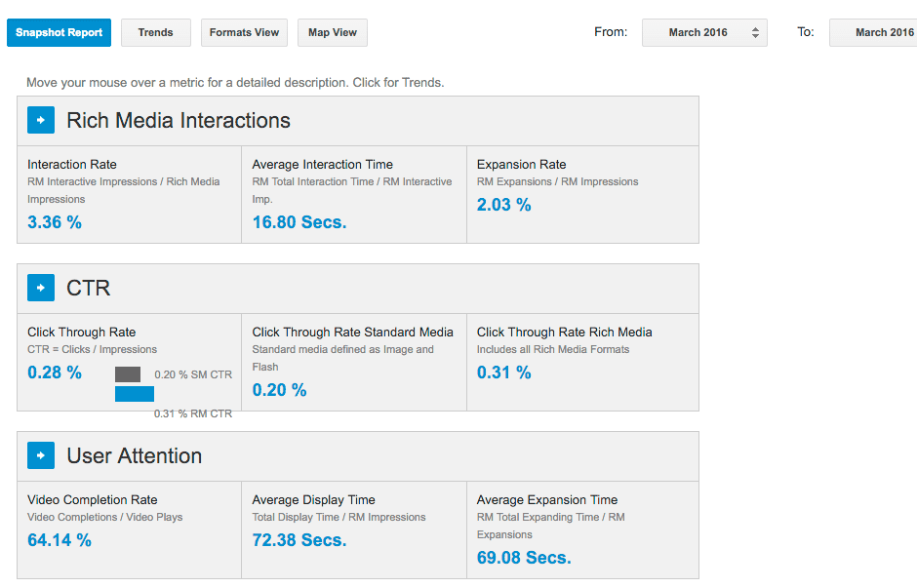Click the Expansion Rate 2.03 % value
The image size is (917, 588).
pyautogui.click(x=504, y=205)
